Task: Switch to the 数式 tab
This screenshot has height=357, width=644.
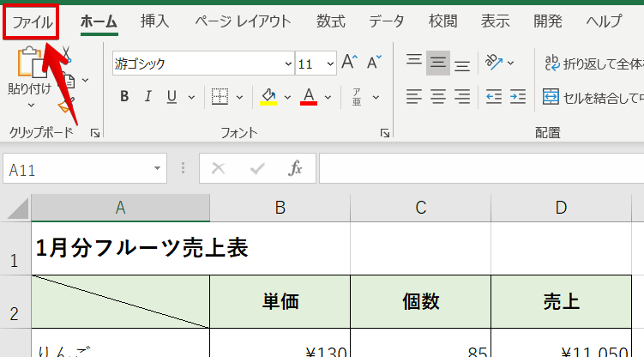Action: (331, 21)
